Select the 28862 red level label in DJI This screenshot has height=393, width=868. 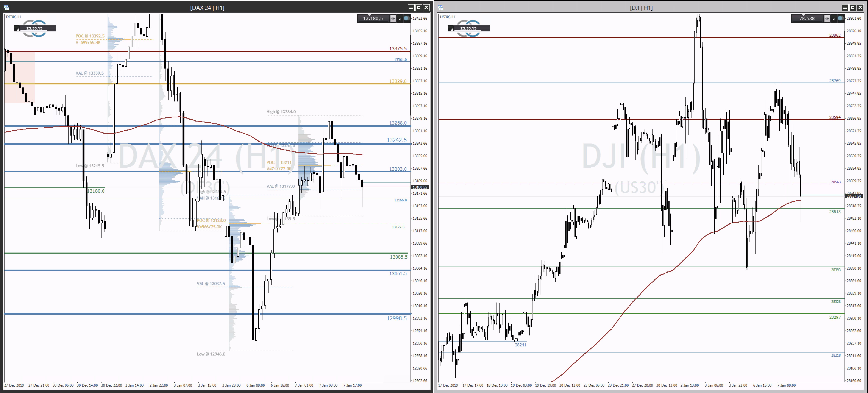[835, 35]
